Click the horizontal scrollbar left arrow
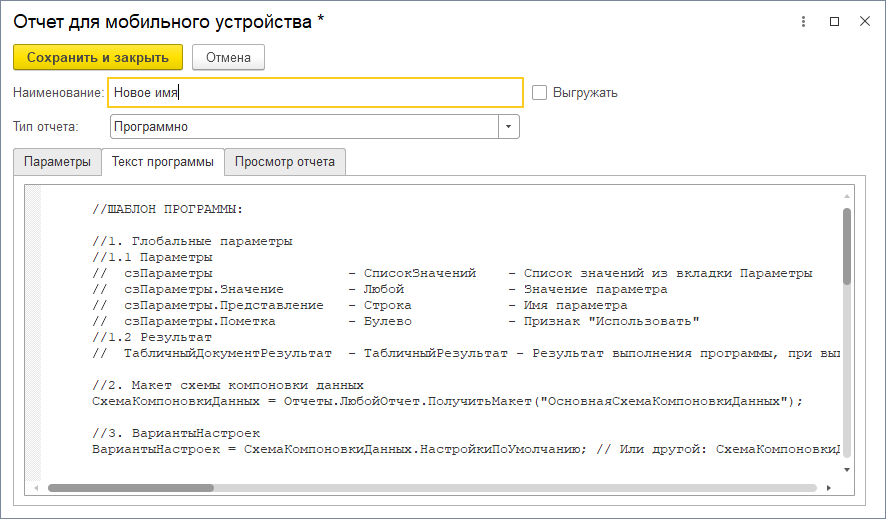 [x=37, y=487]
